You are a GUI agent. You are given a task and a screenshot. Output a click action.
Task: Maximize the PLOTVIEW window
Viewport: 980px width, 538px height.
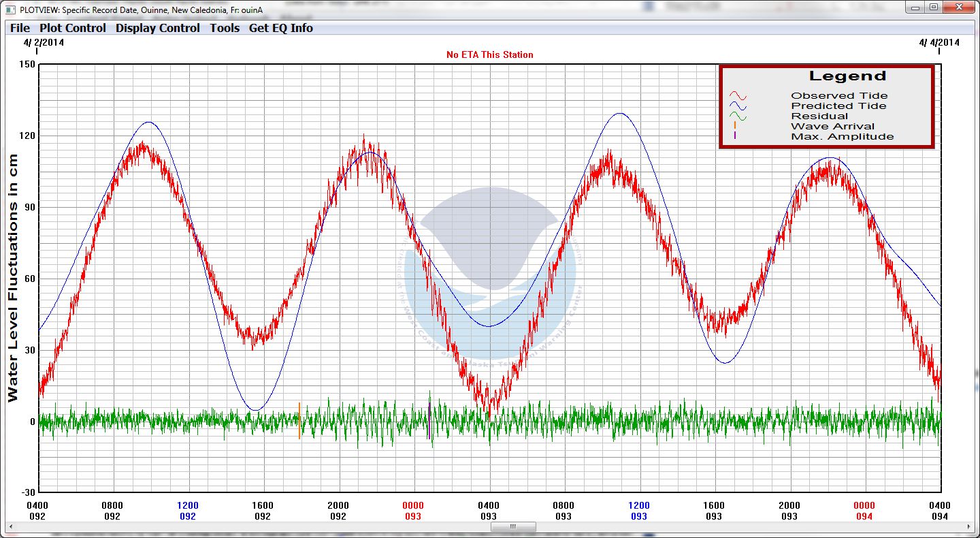click(934, 7)
